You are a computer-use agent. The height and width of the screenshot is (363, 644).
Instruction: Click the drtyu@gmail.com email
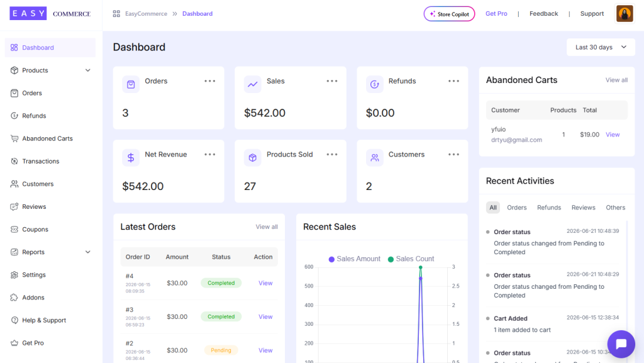(516, 140)
